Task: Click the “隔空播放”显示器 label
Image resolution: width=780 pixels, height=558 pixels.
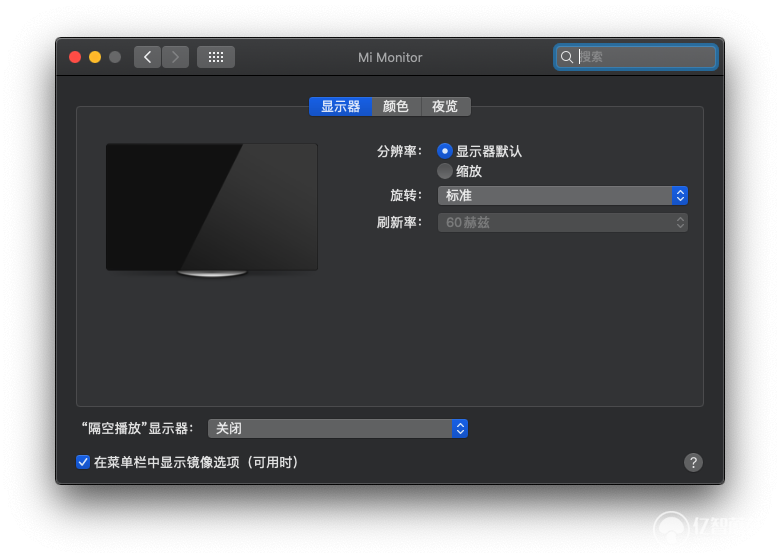Action: 137,429
